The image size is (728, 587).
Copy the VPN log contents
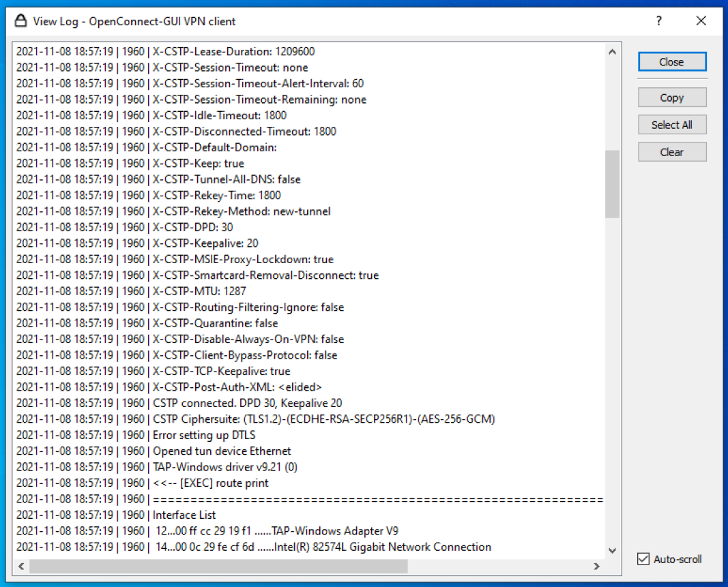[x=672, y=97]
